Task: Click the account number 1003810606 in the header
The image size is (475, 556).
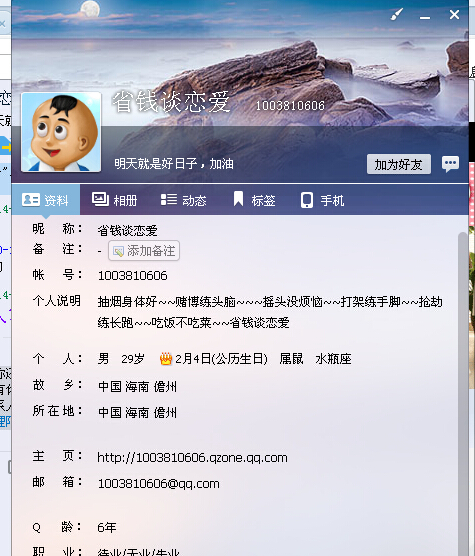Action: click(x=290, y=106)
